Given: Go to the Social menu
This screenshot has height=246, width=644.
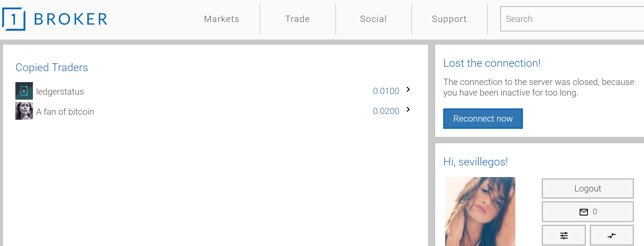Looking at the screenshot, I should pyautogui.click(x=373, y=19).
